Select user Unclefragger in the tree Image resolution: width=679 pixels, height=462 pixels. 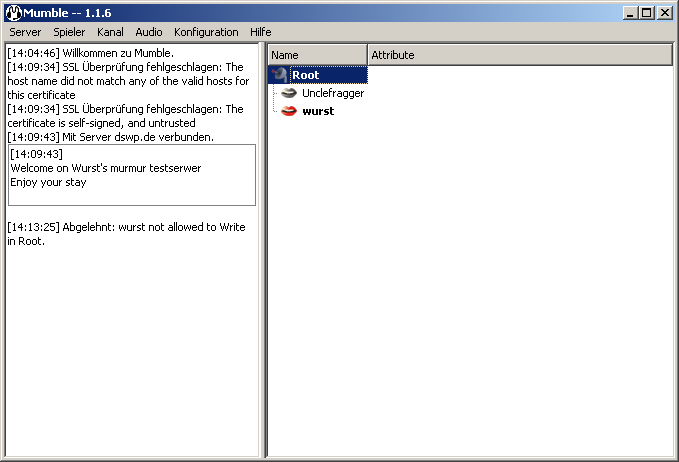(x=333, y=93)
